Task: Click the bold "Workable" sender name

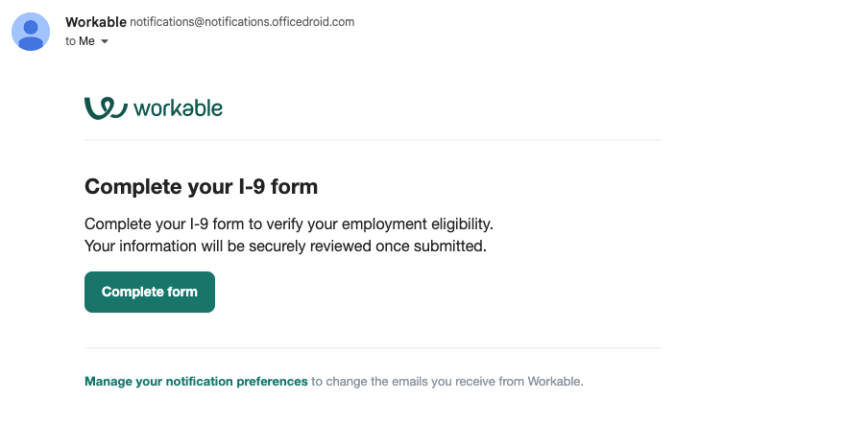Action: tap(95, 22)
